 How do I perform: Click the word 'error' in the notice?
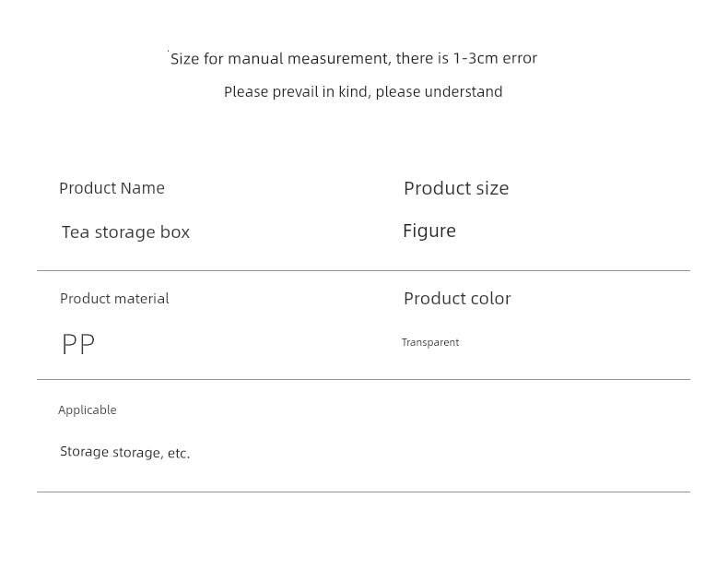(520, 59)
